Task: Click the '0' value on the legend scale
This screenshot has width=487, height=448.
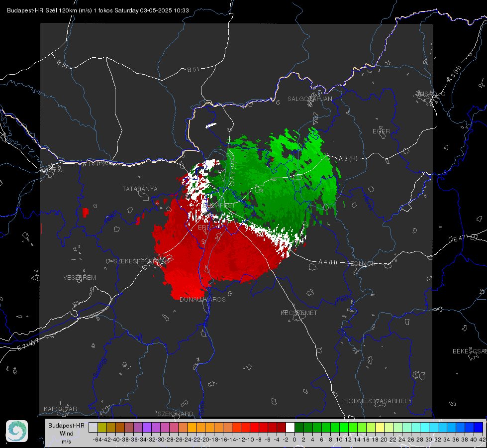Action: tap(294, 440)
